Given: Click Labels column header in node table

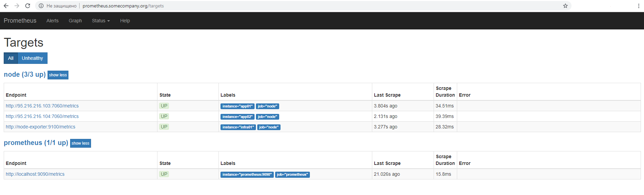Looking at the screenshot, I should point(228,95).
